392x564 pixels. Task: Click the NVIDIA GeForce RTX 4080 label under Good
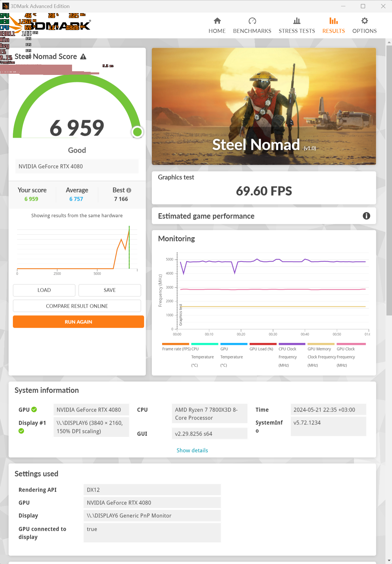(x=77, y=166)
